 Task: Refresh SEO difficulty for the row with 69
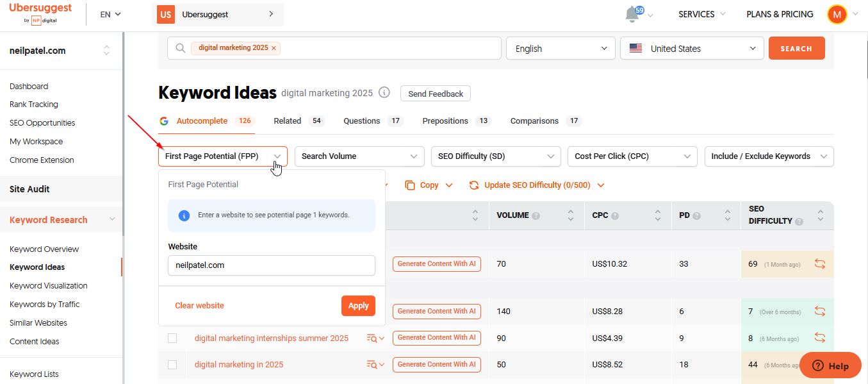(820, 264)
